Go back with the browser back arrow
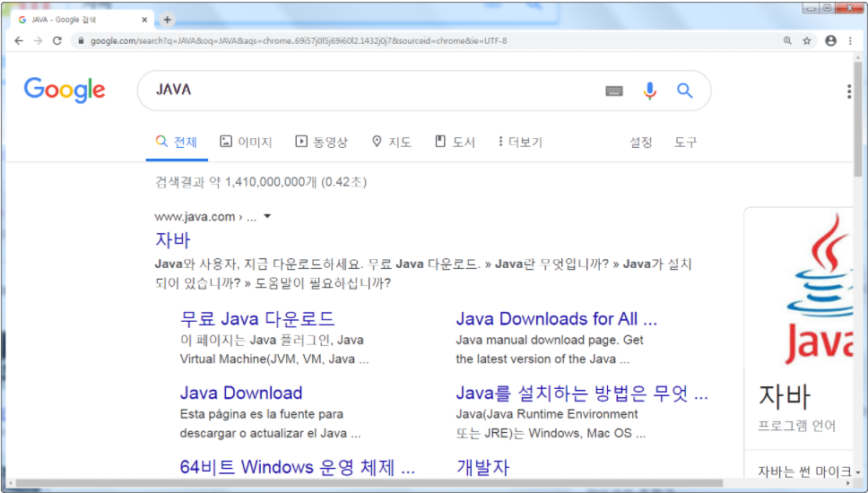The width and height of the screenshot is (868, 493). [x=19, y=41]
